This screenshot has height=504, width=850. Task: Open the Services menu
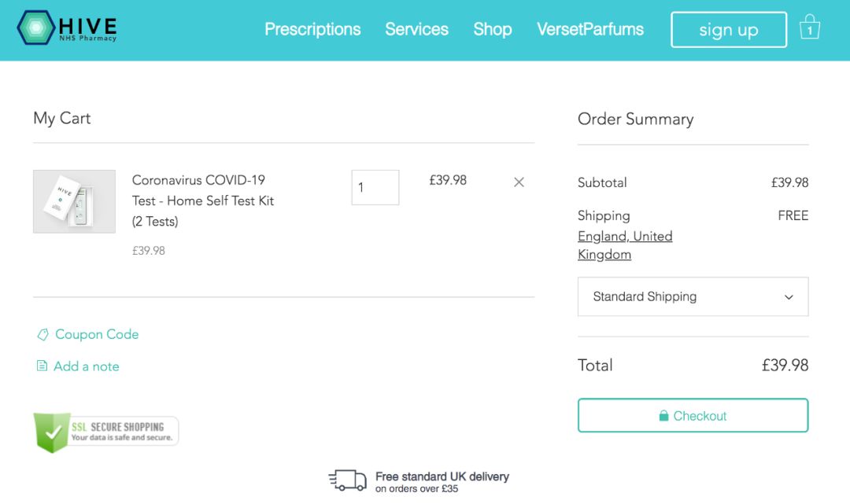coord(416,30)
